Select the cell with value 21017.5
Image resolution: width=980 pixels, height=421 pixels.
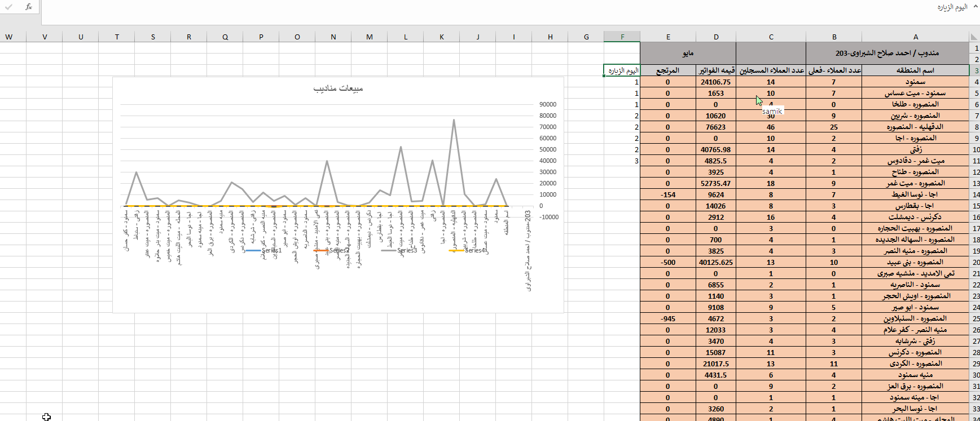coord(716,364)
